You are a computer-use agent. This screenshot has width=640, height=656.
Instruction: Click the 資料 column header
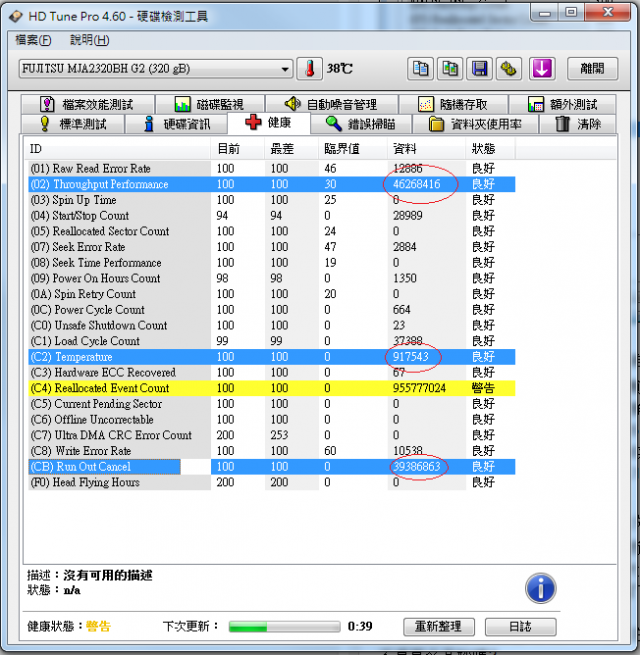point(427,149)
